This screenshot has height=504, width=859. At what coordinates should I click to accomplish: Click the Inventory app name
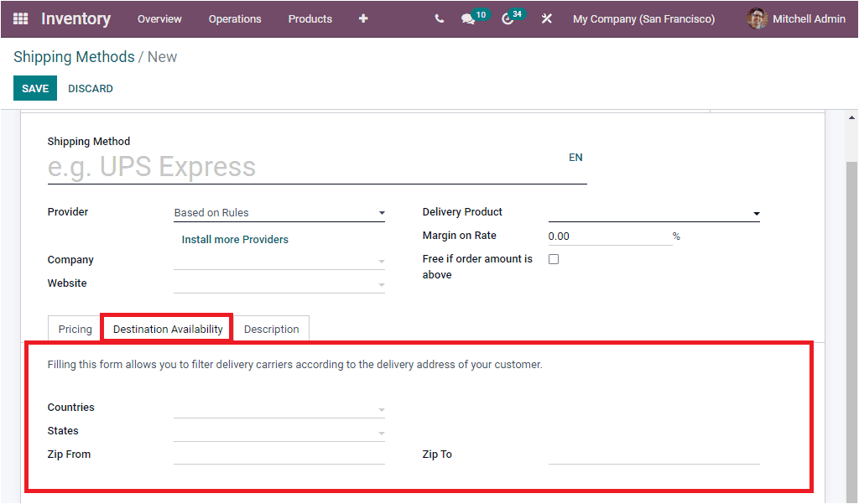[x=75, y=18]
